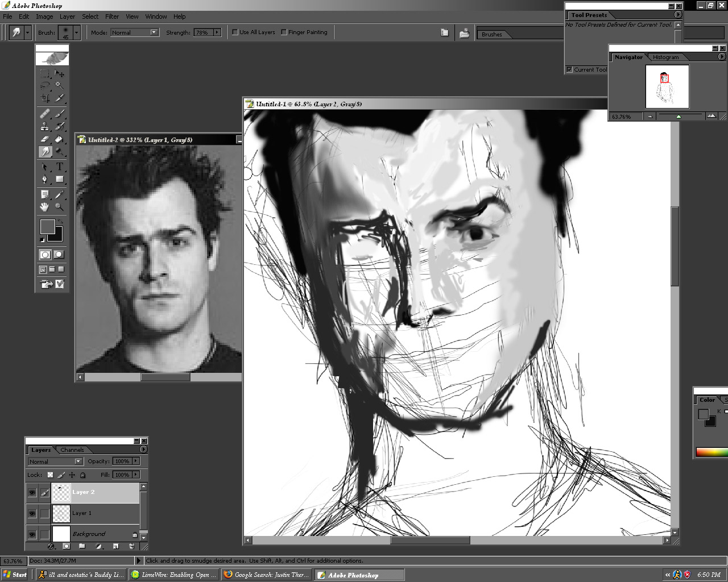Click the add layer style icon

click(x=51, y=546)
